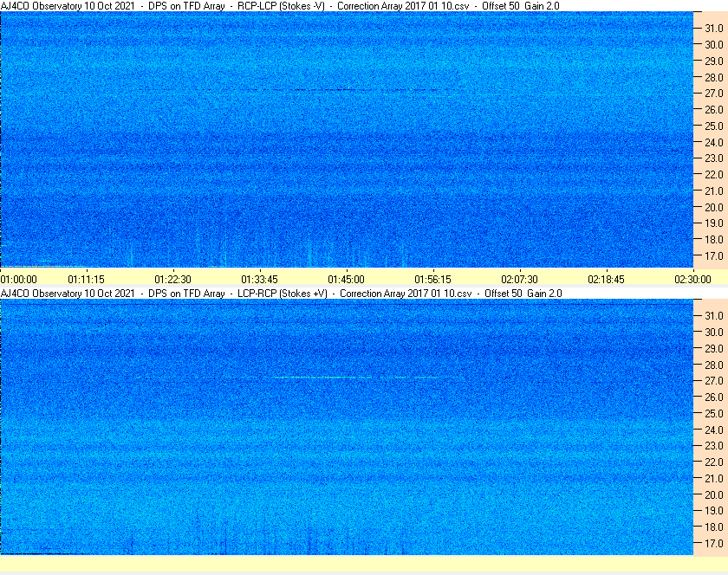Click 'Offset 50 Gain 2.0' in Stokes -V title
The height and width of the screenshot is (575, 728).
point(521,6)
